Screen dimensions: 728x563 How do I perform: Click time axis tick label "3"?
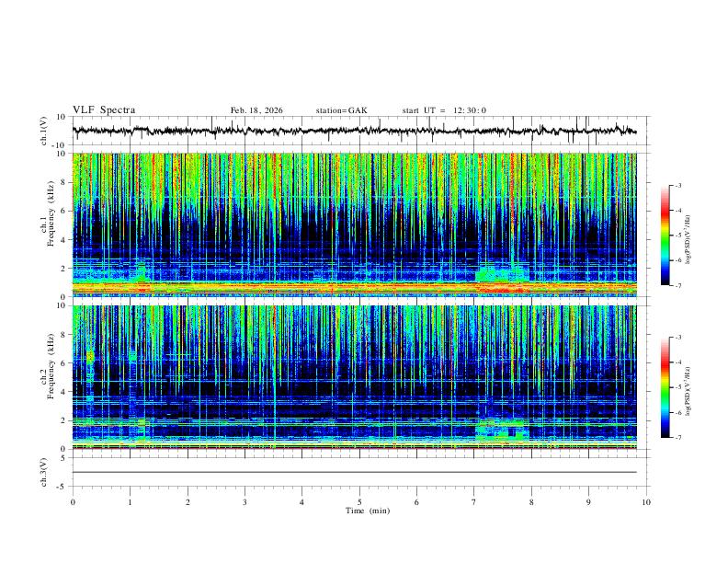245,502
